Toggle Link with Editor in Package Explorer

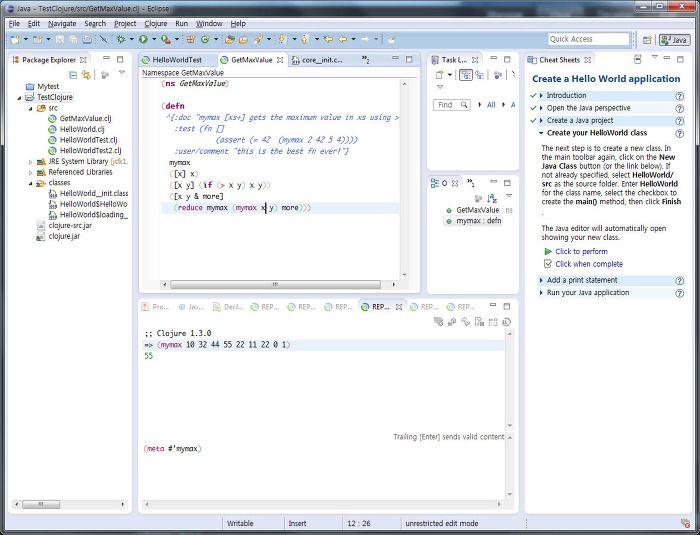click(86, 75)
